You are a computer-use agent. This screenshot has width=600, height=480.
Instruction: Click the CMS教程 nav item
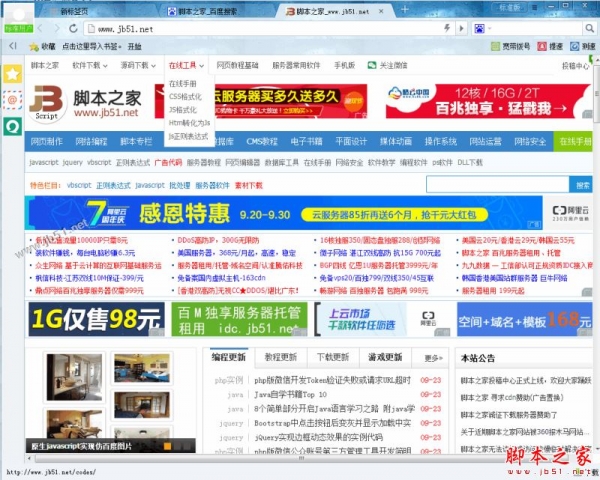pos(262,142)
